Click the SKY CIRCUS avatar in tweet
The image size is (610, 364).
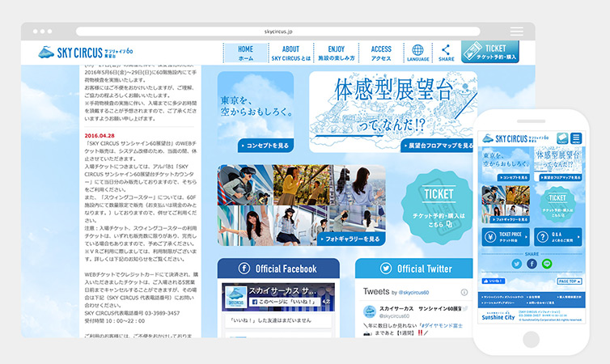point(369,312)
